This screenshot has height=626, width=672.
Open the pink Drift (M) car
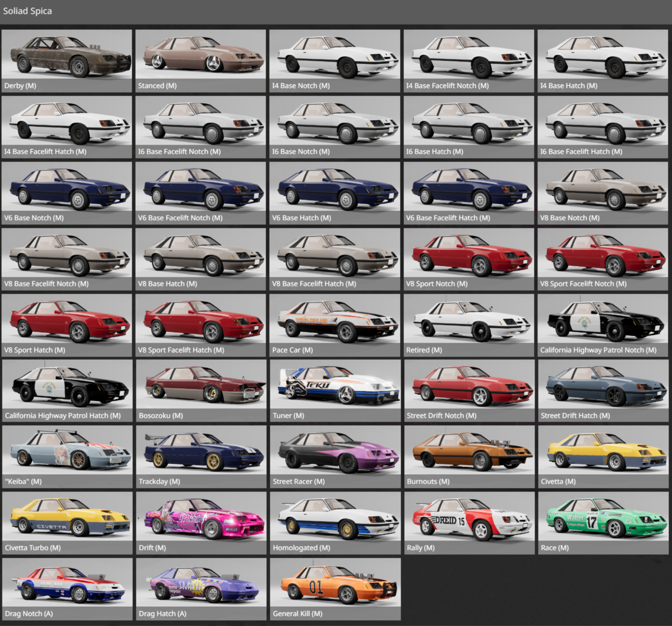[201, 523]
